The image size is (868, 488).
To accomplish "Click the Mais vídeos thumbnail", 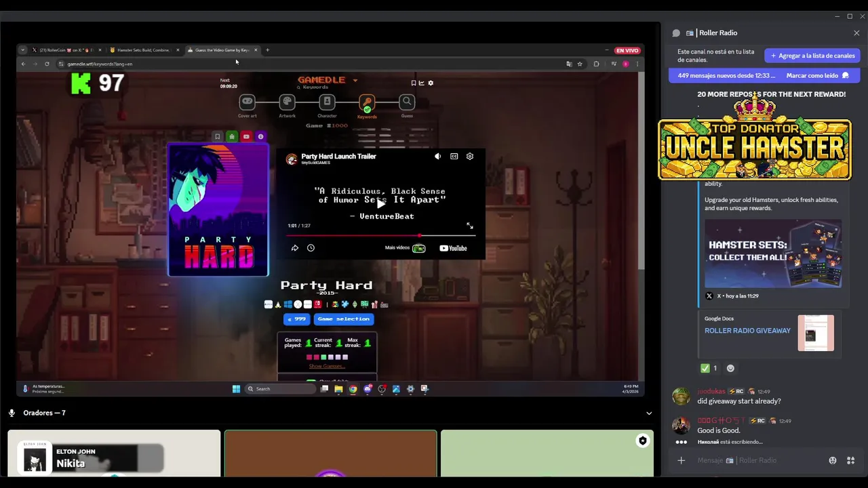I will [418, 248].
